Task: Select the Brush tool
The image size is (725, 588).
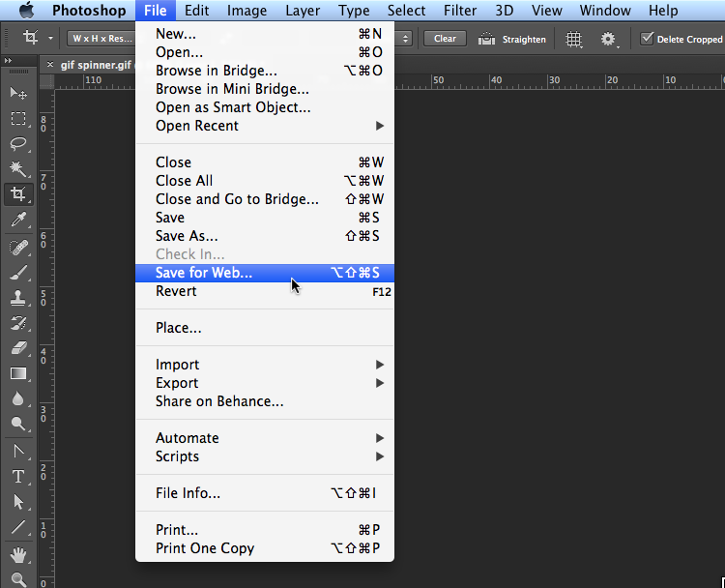Action: point(18,273)
